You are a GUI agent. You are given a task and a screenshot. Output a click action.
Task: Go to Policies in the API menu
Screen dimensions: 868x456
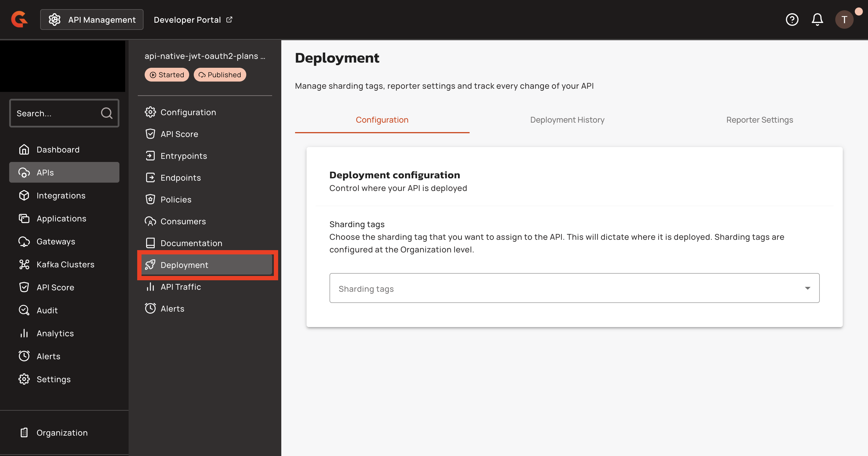click(x=176, y=200)
